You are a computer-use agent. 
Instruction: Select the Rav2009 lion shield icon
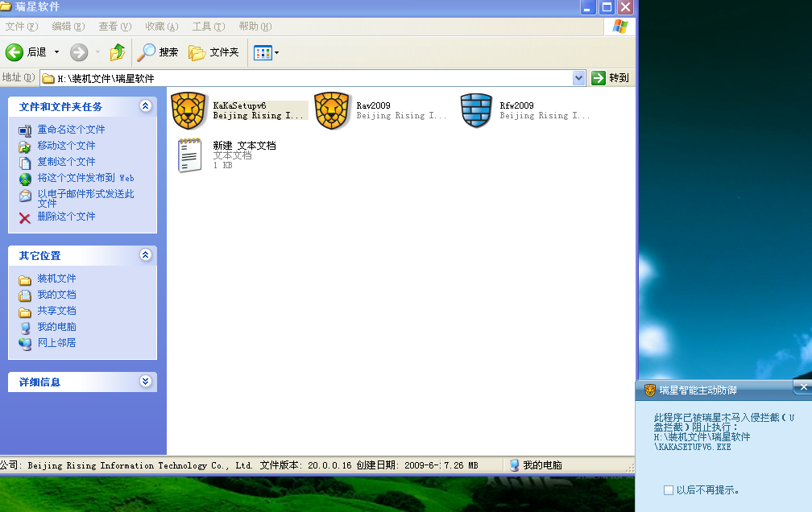point(332,111)
